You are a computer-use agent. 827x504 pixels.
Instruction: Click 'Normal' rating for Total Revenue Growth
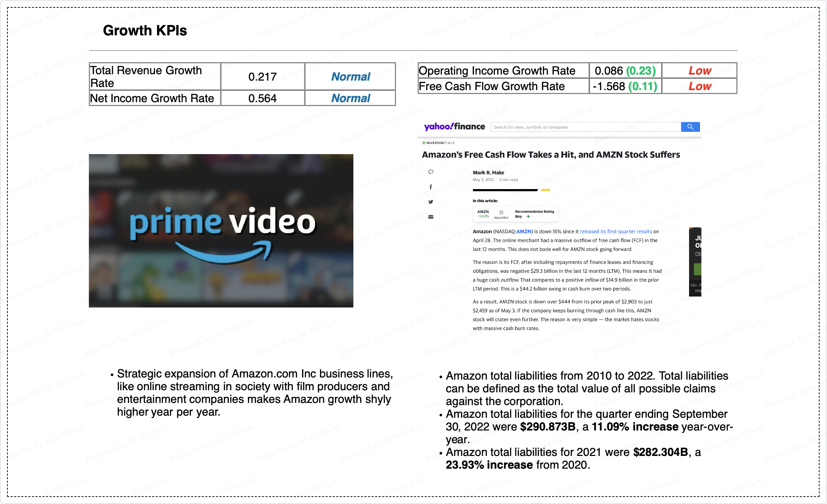[350, 77]
